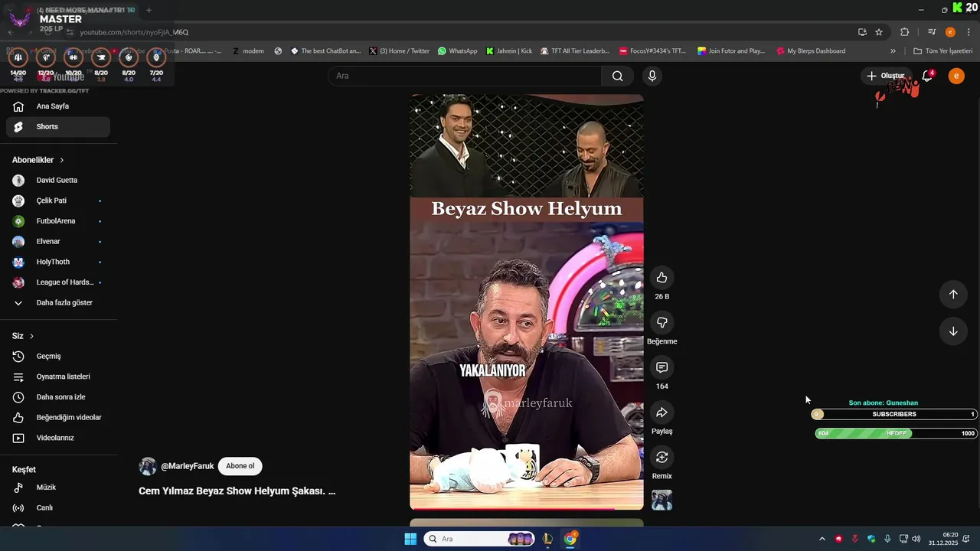Open Elvenar channel
The height and width of the screenshot is (551, 980).
tap(58, 242)
